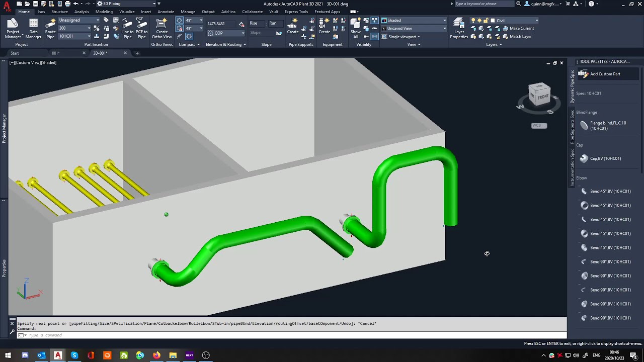Click in the elevation value field 1475.8481
The height and width of the screenshot is (362, 644).
pyautogui.click(x=221, y=24)
